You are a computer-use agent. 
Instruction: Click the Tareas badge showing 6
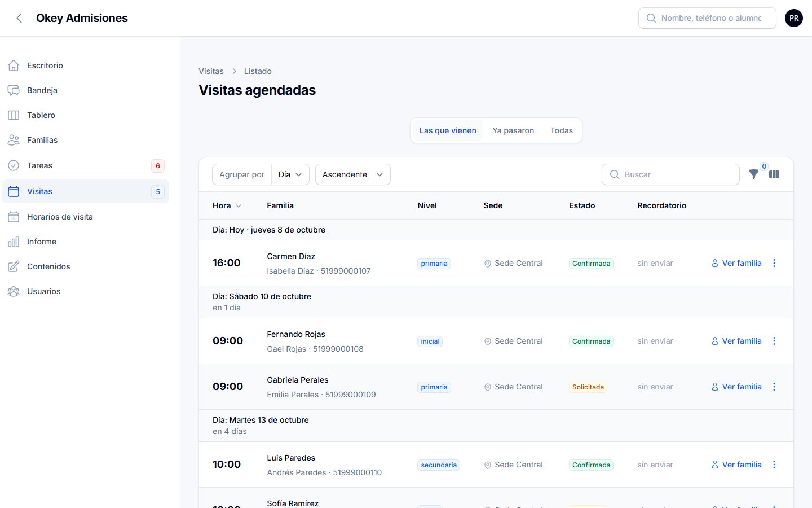[158, 165]
